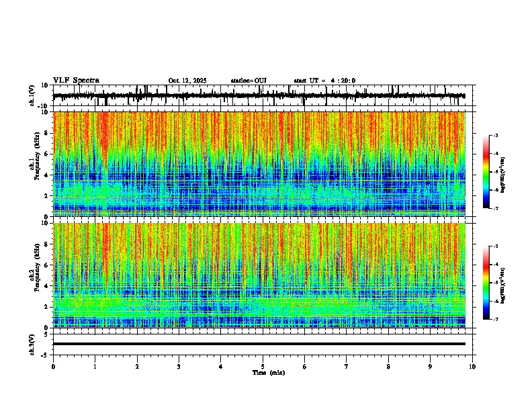
Task: Click the ch.2 spectrogram color scale bar
Action: [486, 283]
